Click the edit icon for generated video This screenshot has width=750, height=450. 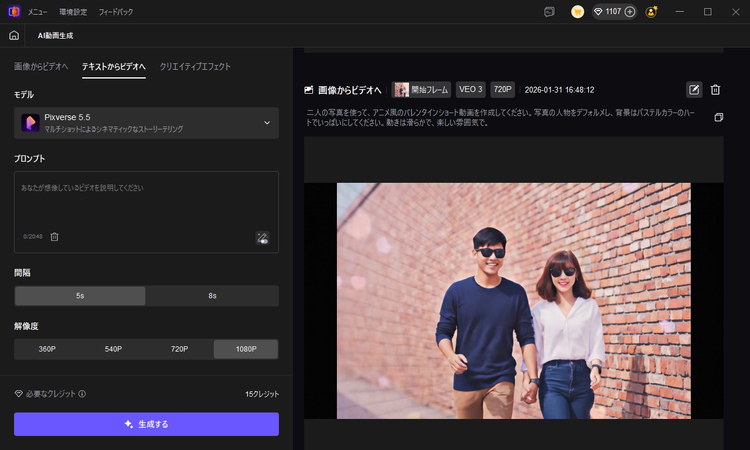click(695, 89)
